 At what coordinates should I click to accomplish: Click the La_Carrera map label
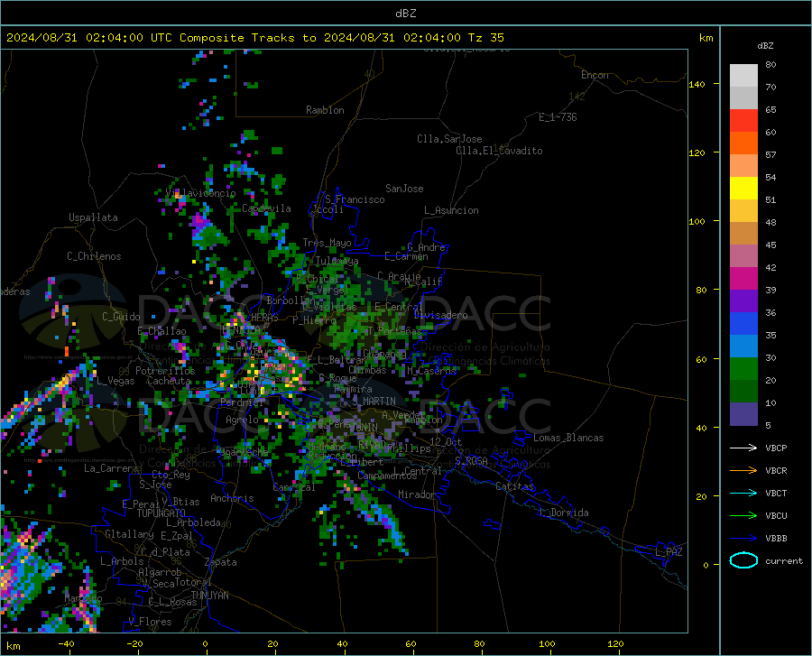(x=111, y=468)
